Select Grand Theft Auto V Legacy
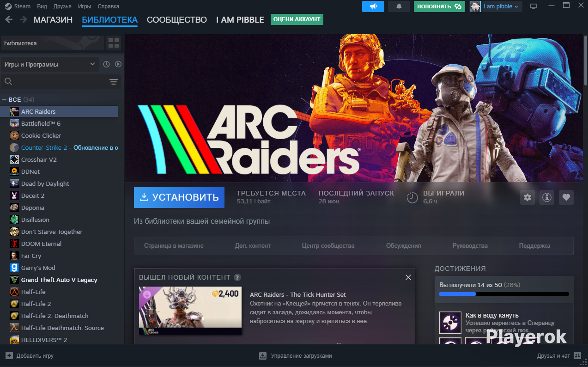This screenshot has height=367, width=588. (59, 280)
